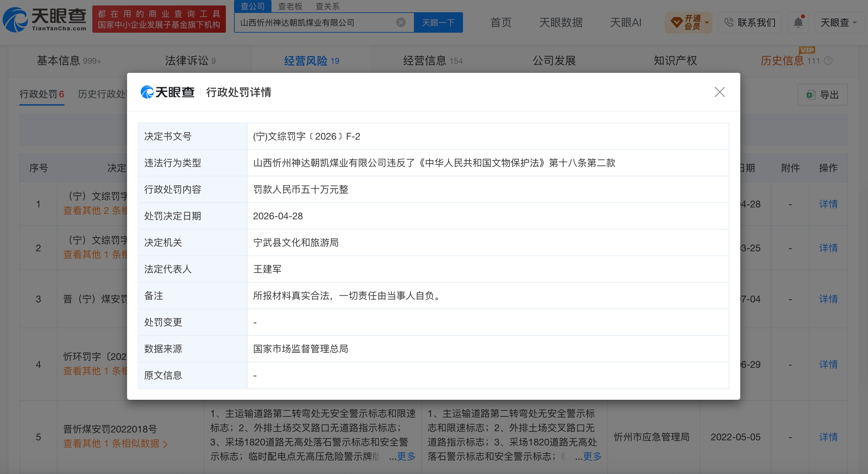Open the 法律诉讼 tab
Image resolution: width=868 pixels, height=474 pixels.
190,61
